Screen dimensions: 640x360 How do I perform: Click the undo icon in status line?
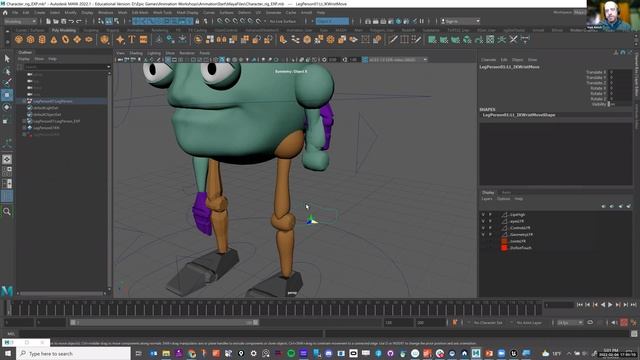pos(71,21)
